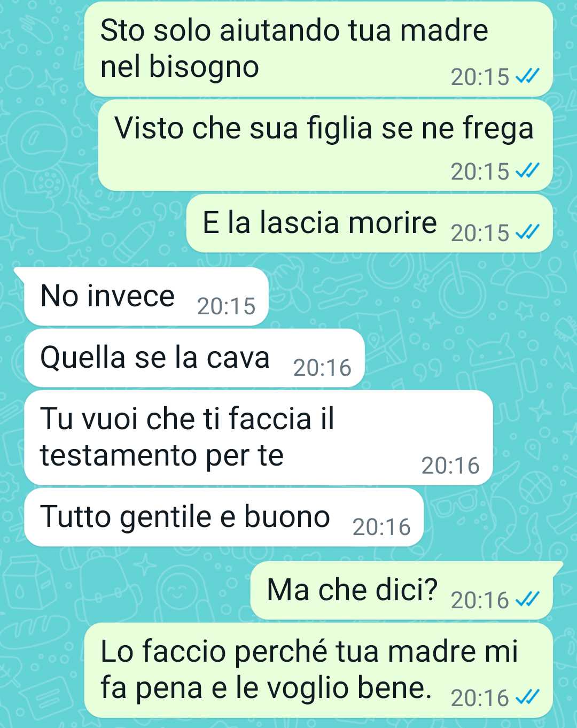Tap the 20:16 timestamp on 'Quella se la cava'
The height and width of the screenshot is (728, 577).
click(x=322, y=368)
